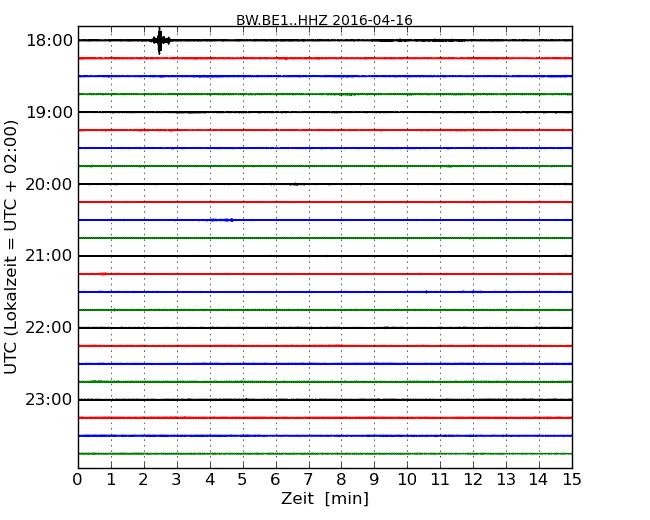Click the 20:00 time label
650x520 pixels.
(49, 184)
